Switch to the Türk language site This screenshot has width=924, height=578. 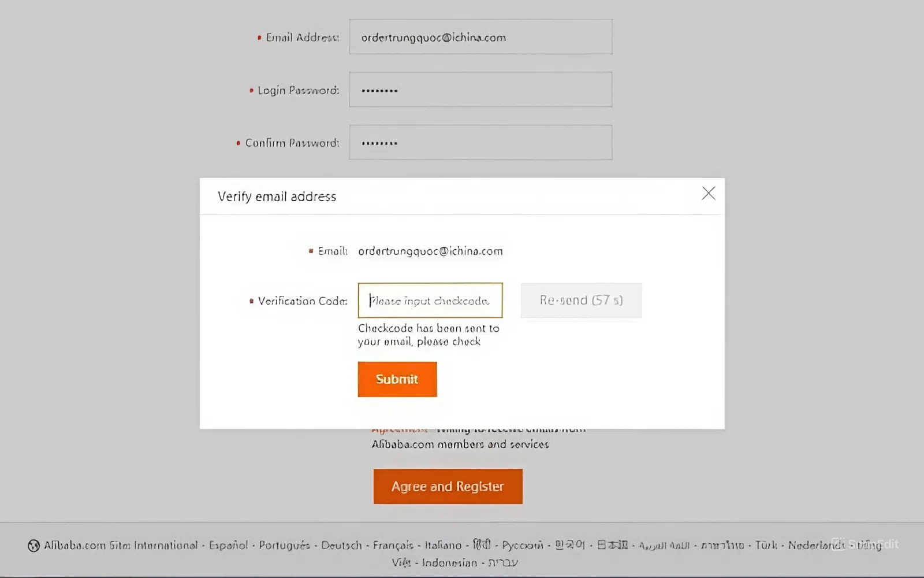click(766, 546)
